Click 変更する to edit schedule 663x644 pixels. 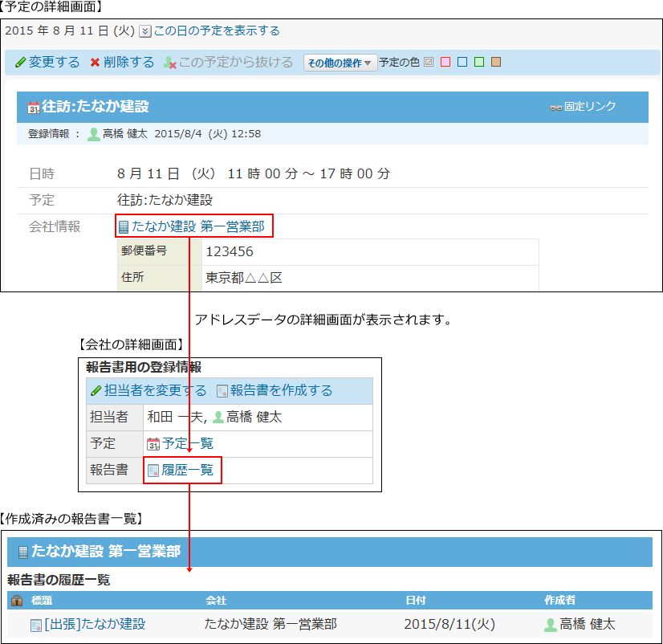tap(54, 62)
